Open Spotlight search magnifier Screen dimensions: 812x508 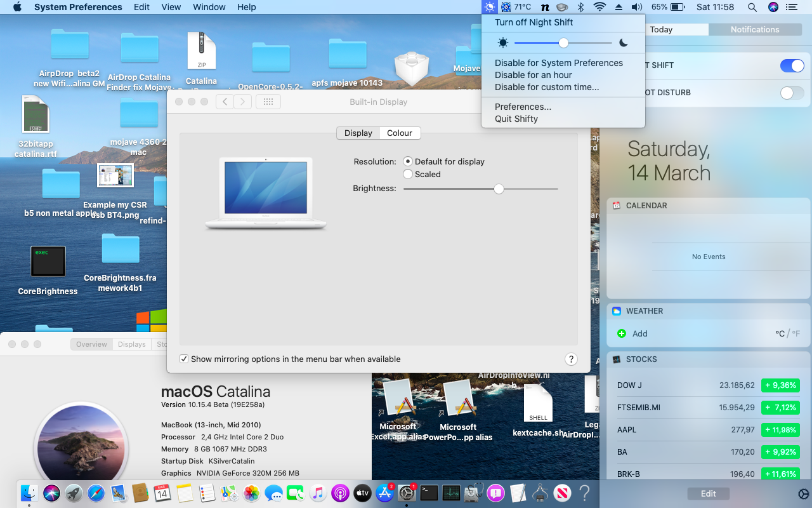[752, 7]
